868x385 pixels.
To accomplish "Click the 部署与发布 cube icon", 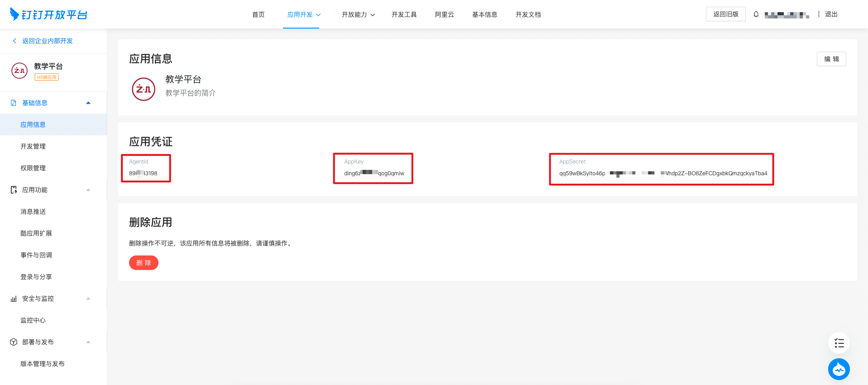I will (14, 342).
